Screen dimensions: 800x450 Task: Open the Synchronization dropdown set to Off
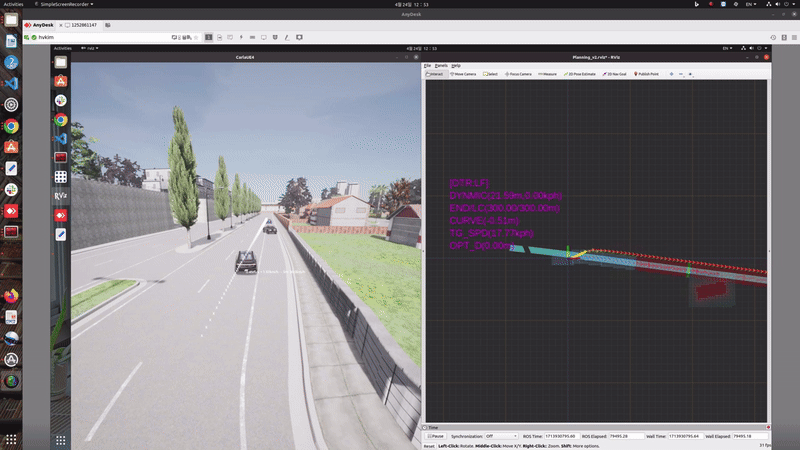tap(501, 436)
